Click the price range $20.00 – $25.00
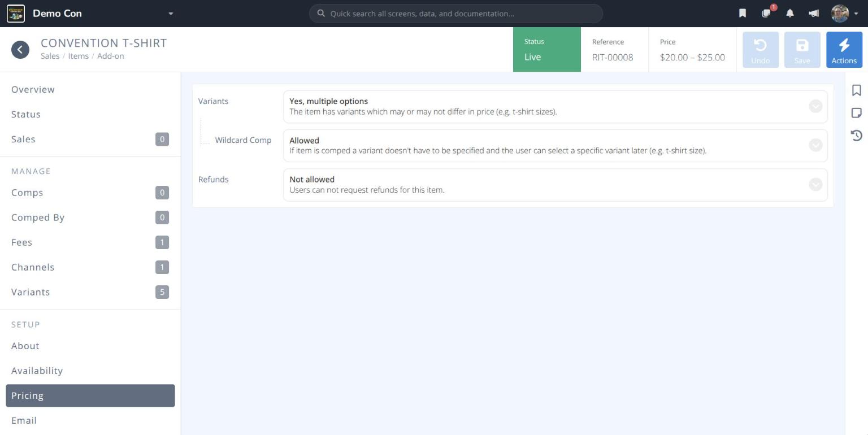The image size is (868, 435). (x=692, y=57)
